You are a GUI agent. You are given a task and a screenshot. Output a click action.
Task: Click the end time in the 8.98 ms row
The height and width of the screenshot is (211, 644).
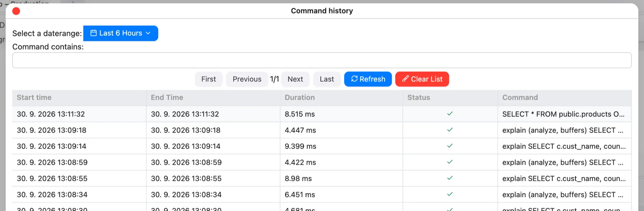[186, 179]
